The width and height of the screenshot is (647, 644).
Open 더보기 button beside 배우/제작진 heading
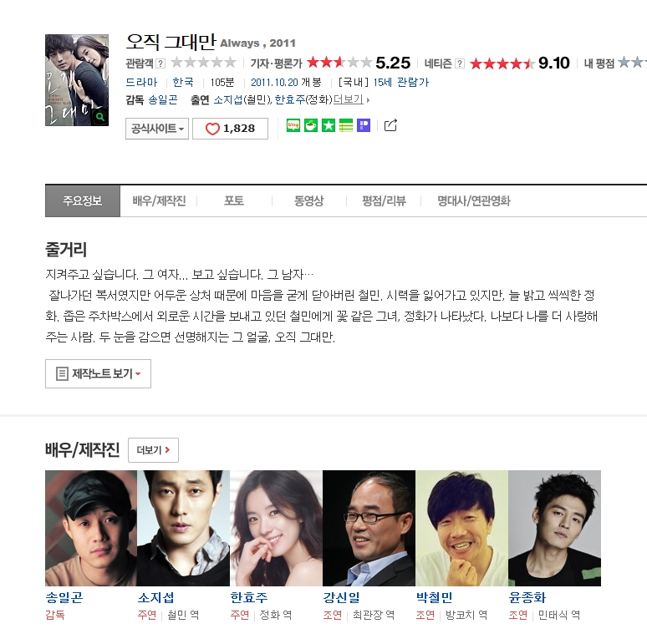pyautogui.click(x=154, y=450)
